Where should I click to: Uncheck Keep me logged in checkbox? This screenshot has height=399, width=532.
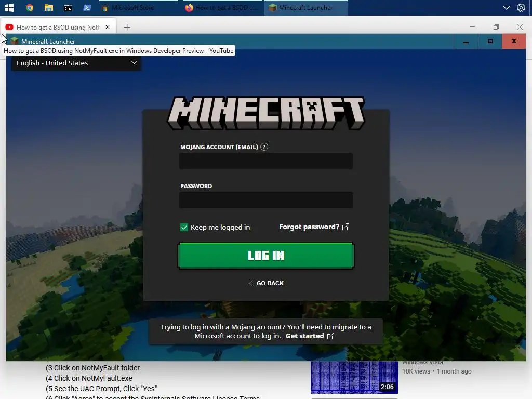184,228
